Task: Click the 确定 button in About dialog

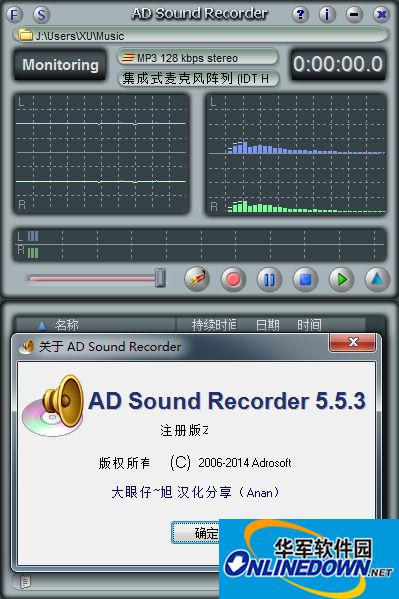Action: point(196,533)
